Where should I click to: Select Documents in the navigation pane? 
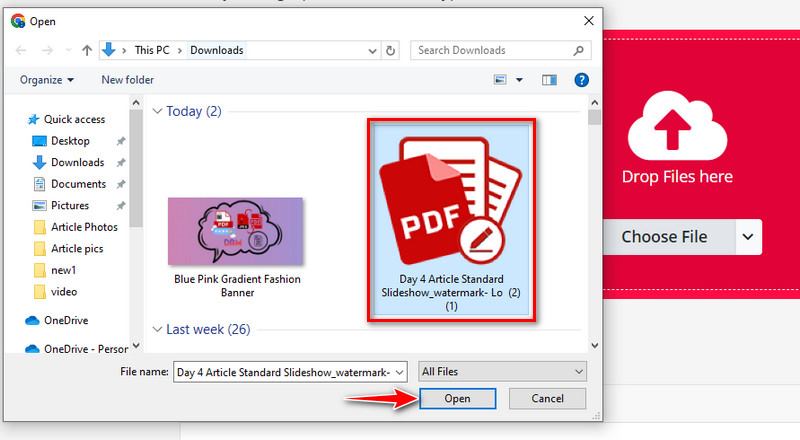[x=78, y=184]
